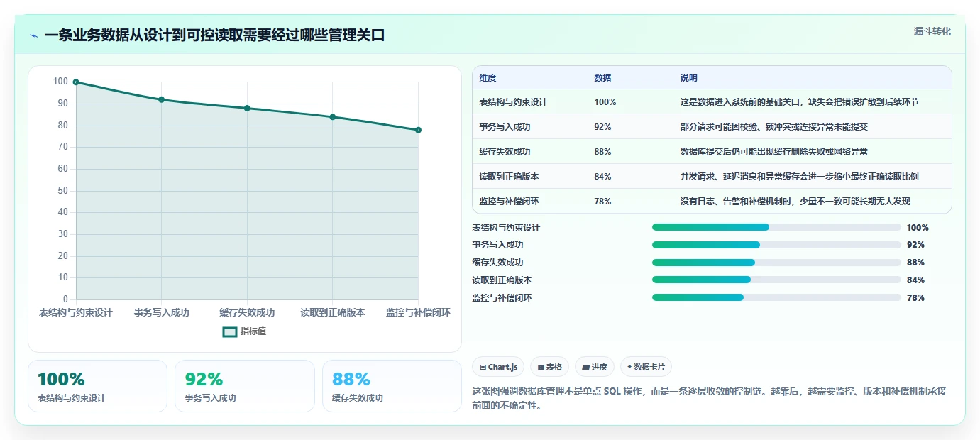Open the 92% 事务写入成功 stat card
This screenshot has width=980, height=440.
click(x=244, y=386)
